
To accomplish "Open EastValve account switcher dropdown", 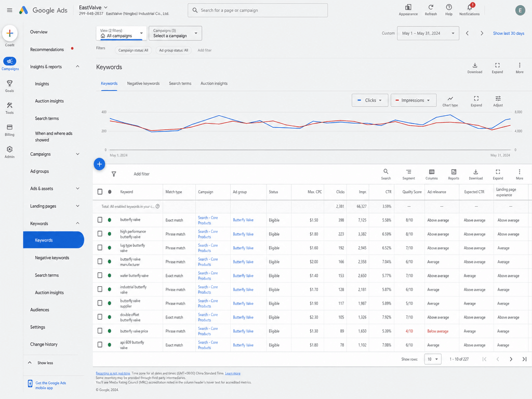I will pyautogui.click(x=94, y=7).
